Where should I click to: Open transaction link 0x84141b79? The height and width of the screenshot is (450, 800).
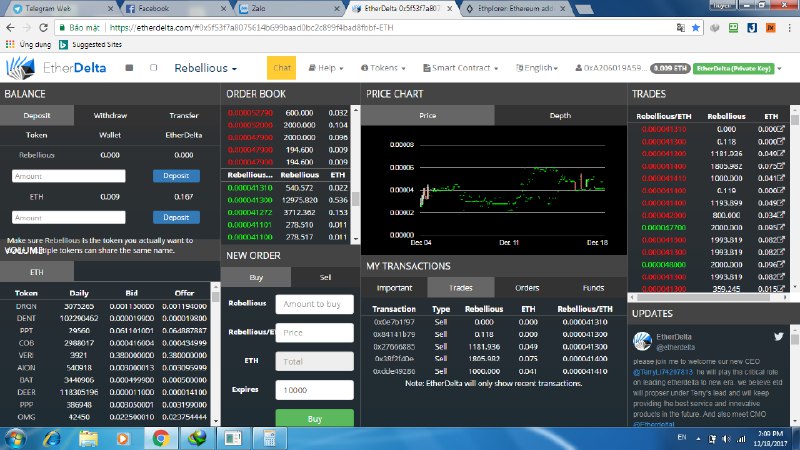point(394,334)
